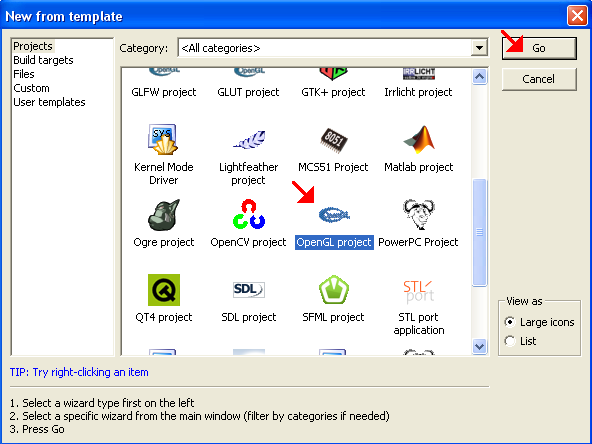Screen dimensions: 592x444
Task: Choose the GLUT project OpenGL icon
Action: [249, 72]
